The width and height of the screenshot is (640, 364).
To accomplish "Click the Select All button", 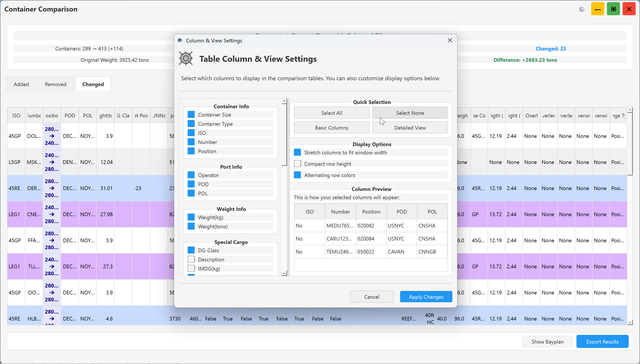I will point(332,113).
